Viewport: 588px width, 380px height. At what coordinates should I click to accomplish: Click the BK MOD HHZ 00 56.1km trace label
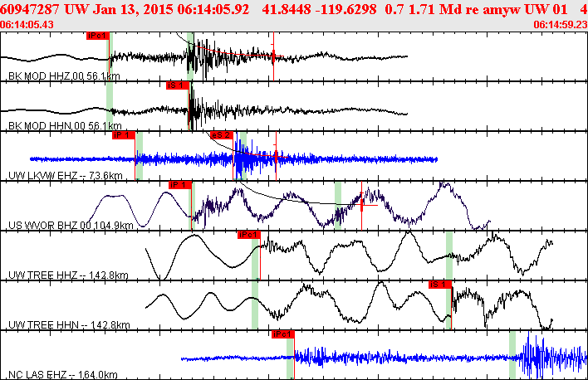64,76
